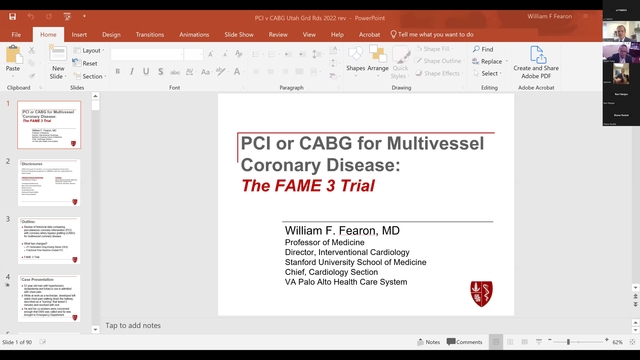
Task: Switch to the Review tab
Action: [278, 35]
